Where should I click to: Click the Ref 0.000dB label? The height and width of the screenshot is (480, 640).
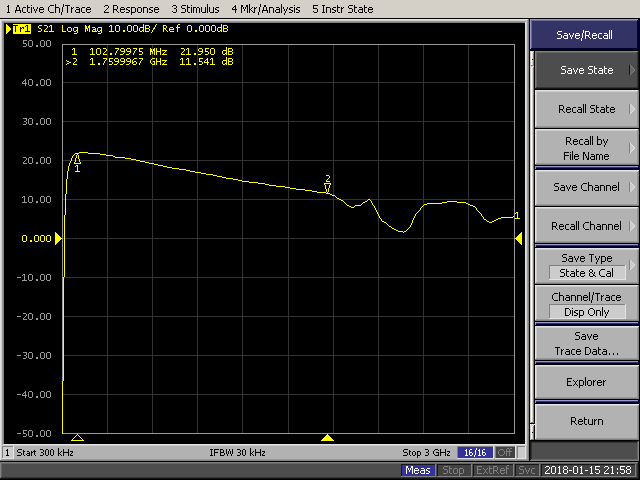pos(195,29)
